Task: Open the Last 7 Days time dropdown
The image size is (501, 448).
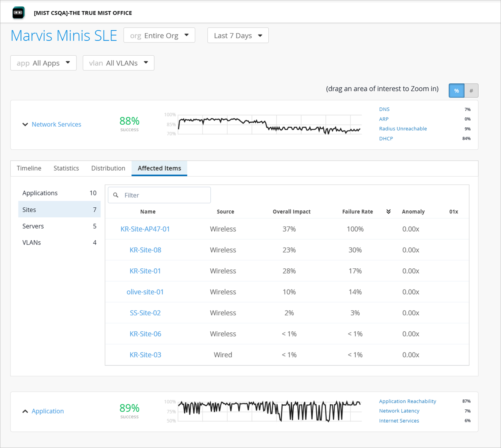Action: [x=238, y=35]
